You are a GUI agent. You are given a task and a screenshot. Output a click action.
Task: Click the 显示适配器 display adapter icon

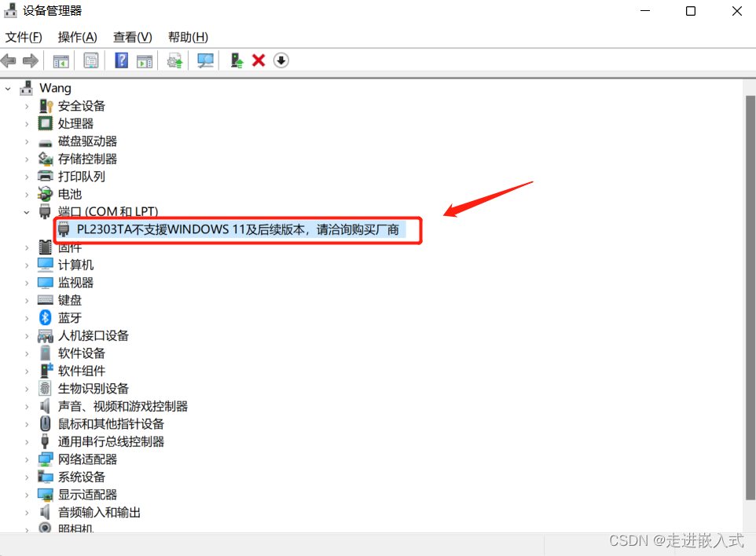coord(46,494)
